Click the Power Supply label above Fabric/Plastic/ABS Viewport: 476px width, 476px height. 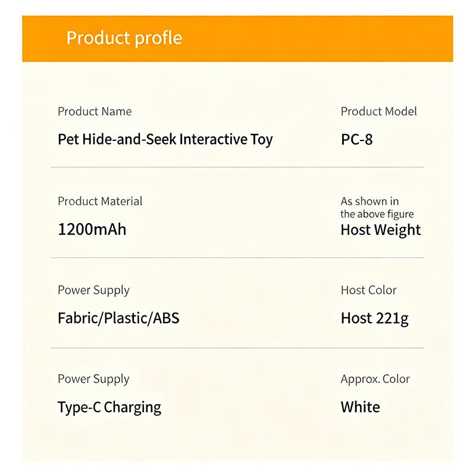(93, 290)
